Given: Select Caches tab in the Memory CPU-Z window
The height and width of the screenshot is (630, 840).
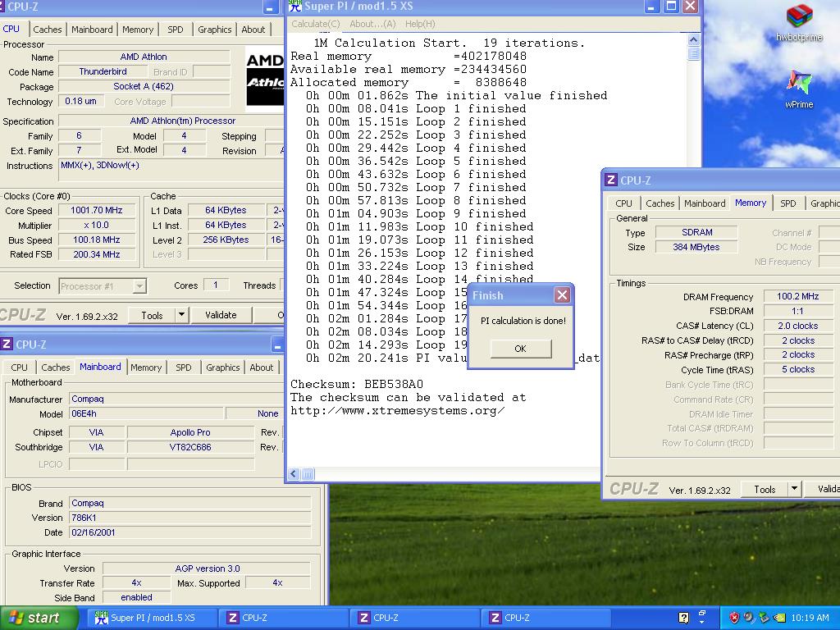Looking at the screenshot, I should pyautogui.click(x=660, y=203).
